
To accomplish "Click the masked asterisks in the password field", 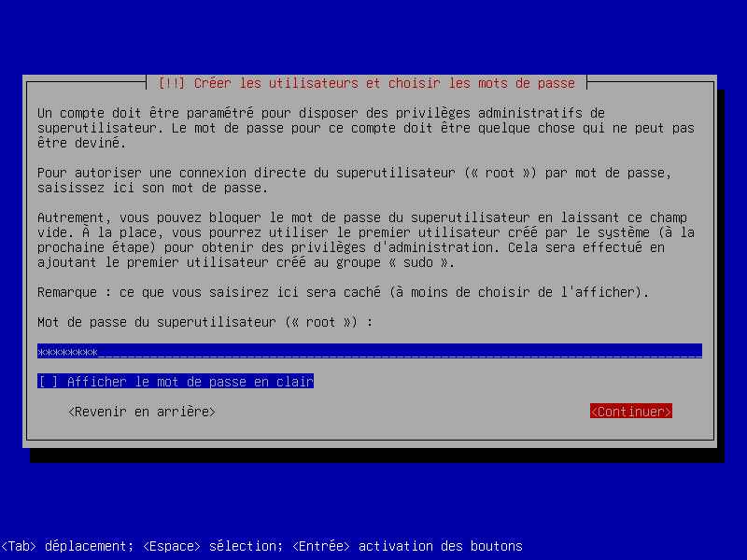I will click(x=67, y=353).
